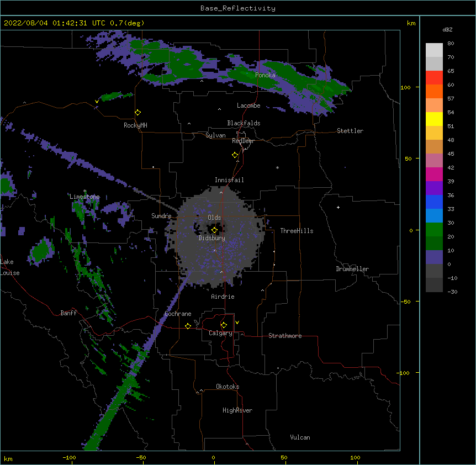Viewport: 476px width, 465px height.
Task: Click the white plus marker east of ThreeHills
Action: [338, 207]
